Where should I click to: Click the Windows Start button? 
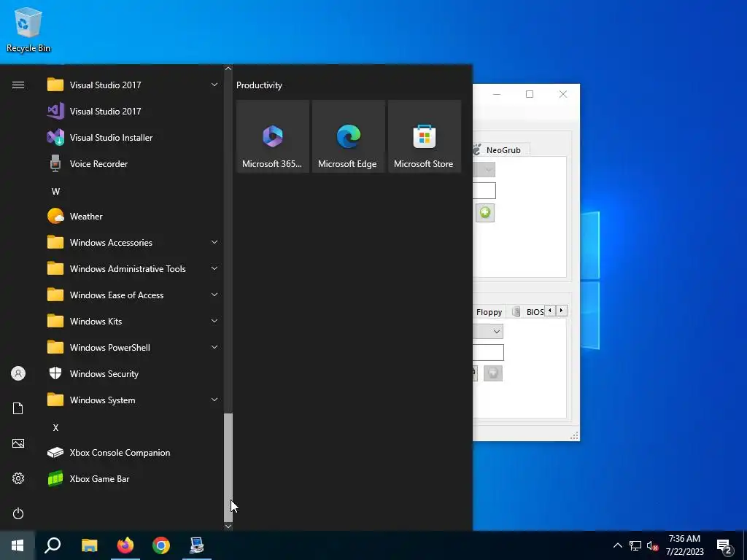[x=18, y=545]
